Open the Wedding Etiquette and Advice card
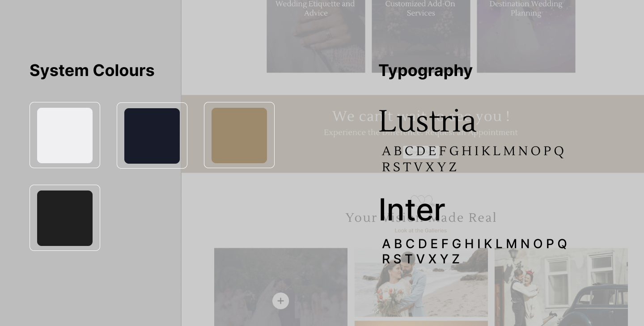Image resolution: width=644 pixels, height=326 pixels. click(316, 36)
